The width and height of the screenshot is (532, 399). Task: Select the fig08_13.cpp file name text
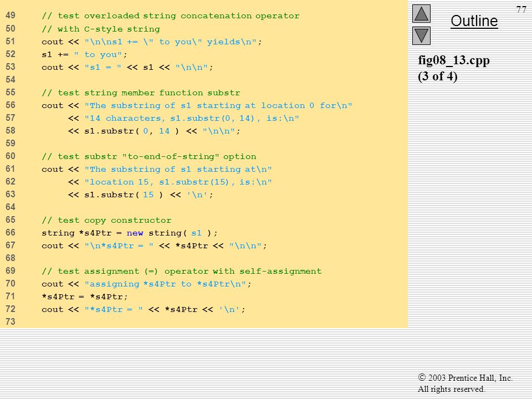point(454,60)
